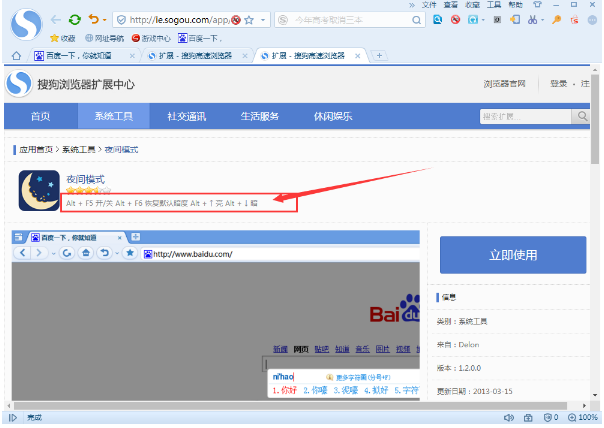Open the scissors tool dropdown arrow
The width and height of the screenshot is (604, 428).
[542, 20]
